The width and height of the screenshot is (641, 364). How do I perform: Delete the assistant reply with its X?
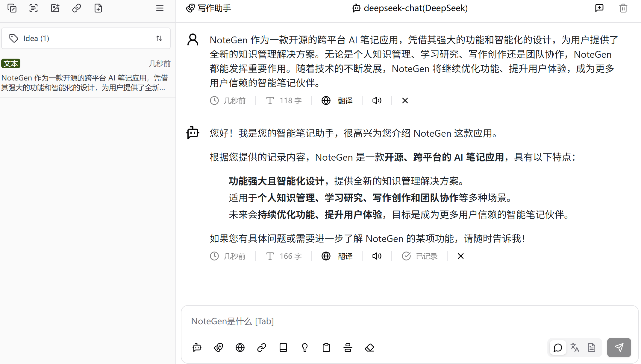461,256
